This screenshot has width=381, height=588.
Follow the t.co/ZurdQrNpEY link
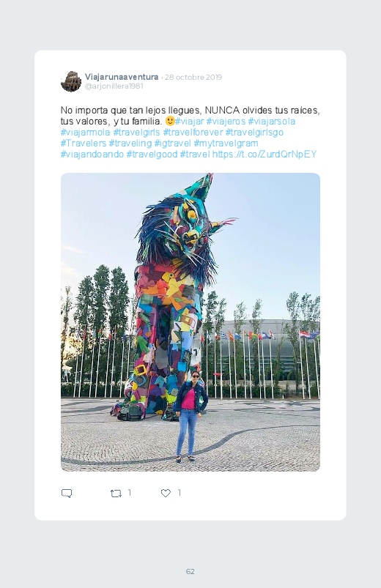[x=265, y=154]
